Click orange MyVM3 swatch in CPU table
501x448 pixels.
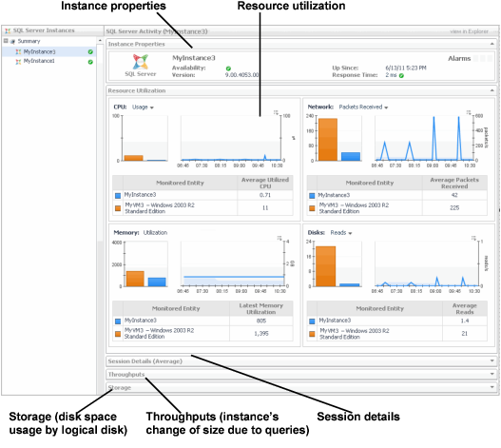118,208
